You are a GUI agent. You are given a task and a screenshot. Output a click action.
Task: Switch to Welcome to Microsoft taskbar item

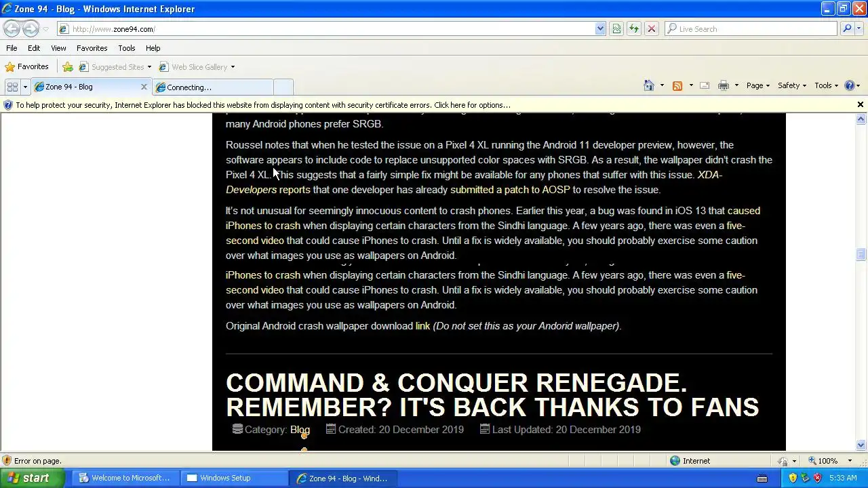[125, 478]
